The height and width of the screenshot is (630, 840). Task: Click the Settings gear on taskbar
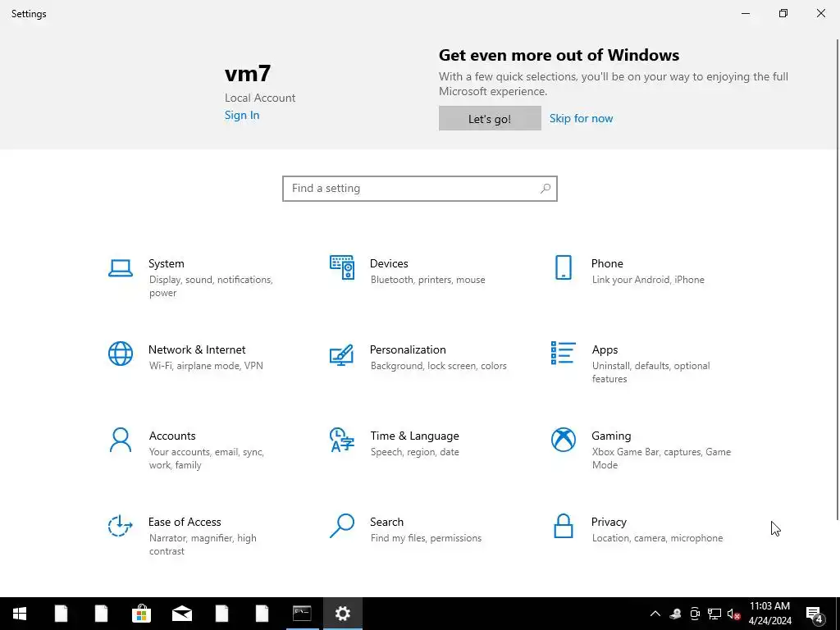(342, 614)
